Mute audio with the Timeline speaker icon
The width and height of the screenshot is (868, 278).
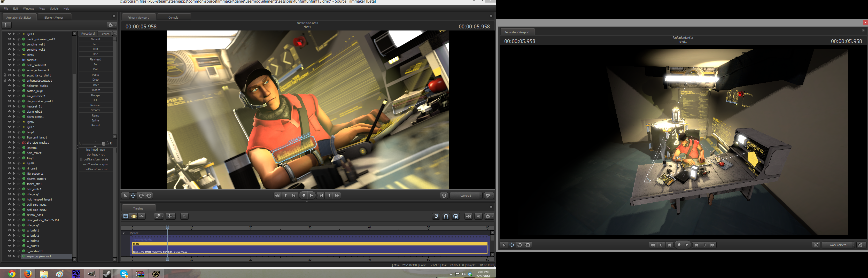click(478, 216)
